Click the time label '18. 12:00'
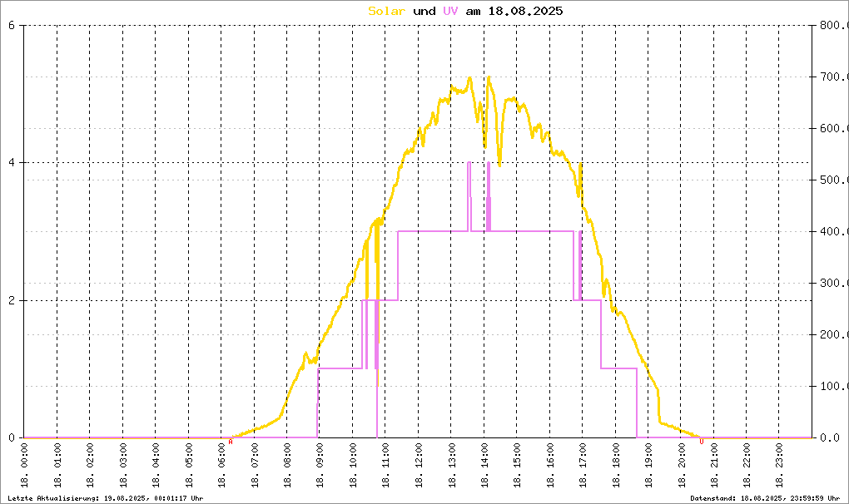 click(x=418, y=465)
